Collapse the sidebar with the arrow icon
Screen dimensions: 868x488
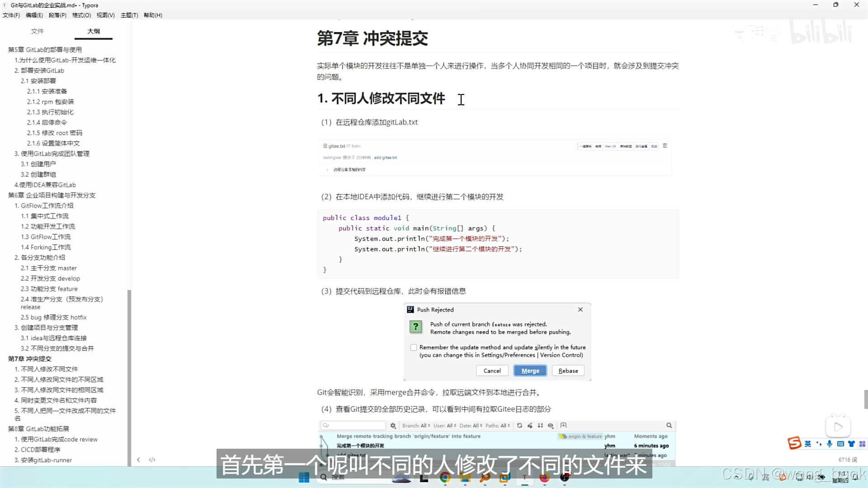pyautogui.click(x=138, y=460)
